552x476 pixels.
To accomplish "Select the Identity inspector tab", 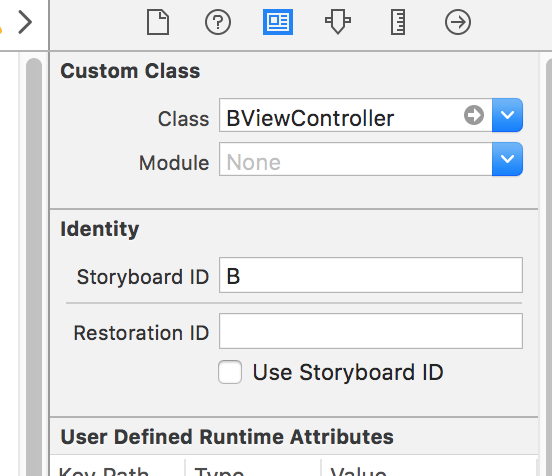I will (x=278, y=22).
